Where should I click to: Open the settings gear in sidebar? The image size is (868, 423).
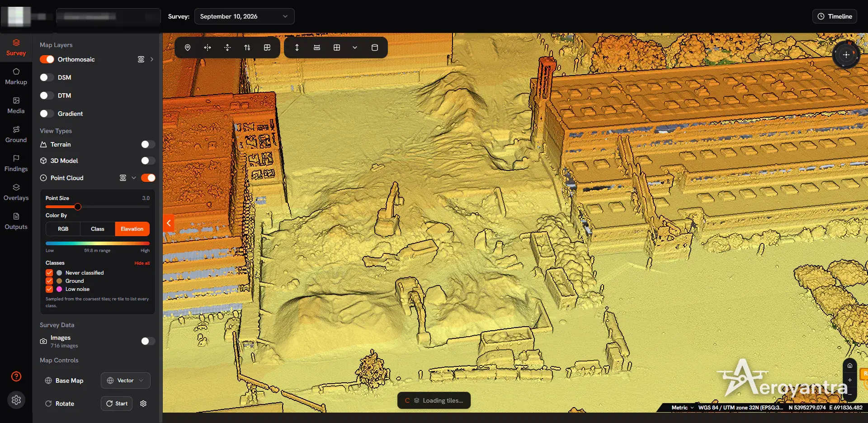(x=16, y=400)
